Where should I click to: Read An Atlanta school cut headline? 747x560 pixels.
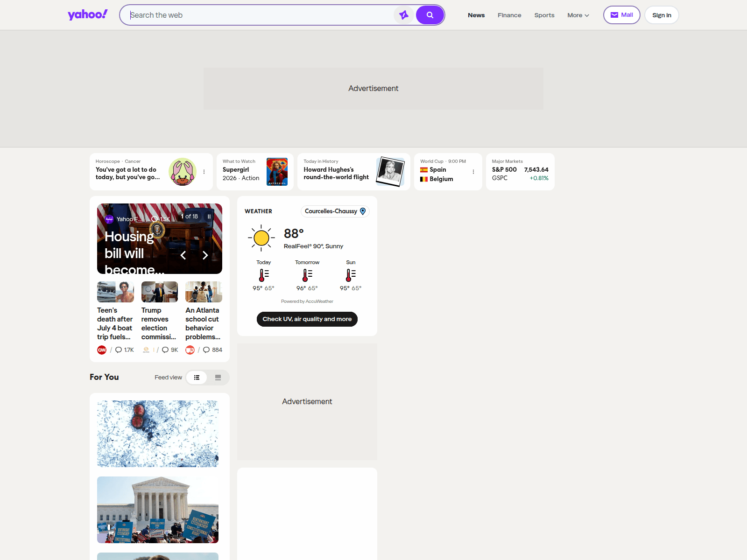(x=203, y=323)
